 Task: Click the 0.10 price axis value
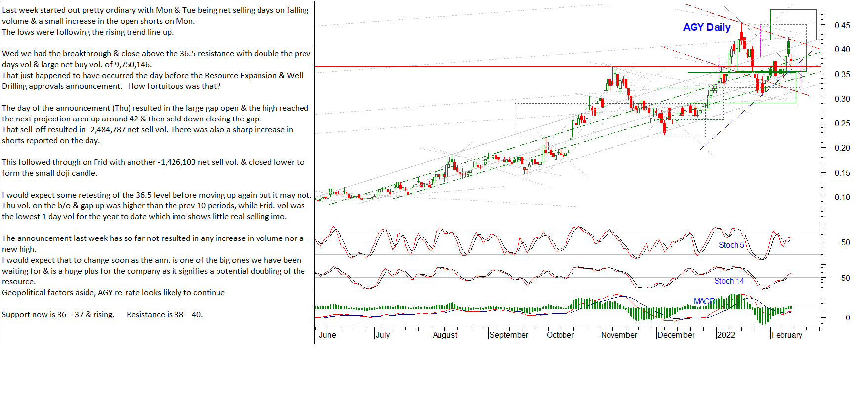pyautogui.click(x=842, y=197)
